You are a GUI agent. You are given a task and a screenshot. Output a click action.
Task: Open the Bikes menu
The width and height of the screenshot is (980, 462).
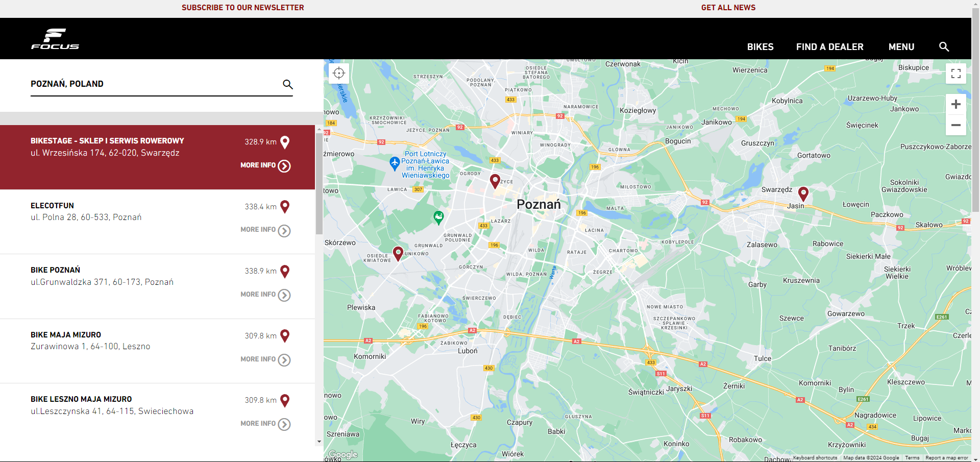[x=760, y=47]
